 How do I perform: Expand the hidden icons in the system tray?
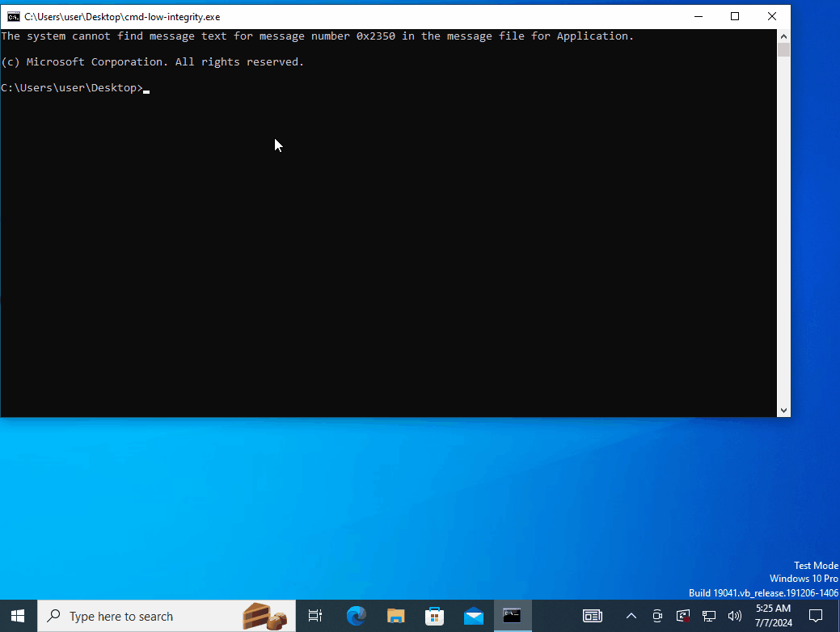[x=631, y=616]
